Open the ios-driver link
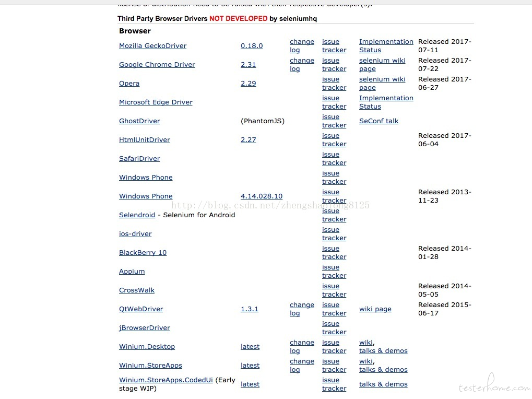 [135, 234]
